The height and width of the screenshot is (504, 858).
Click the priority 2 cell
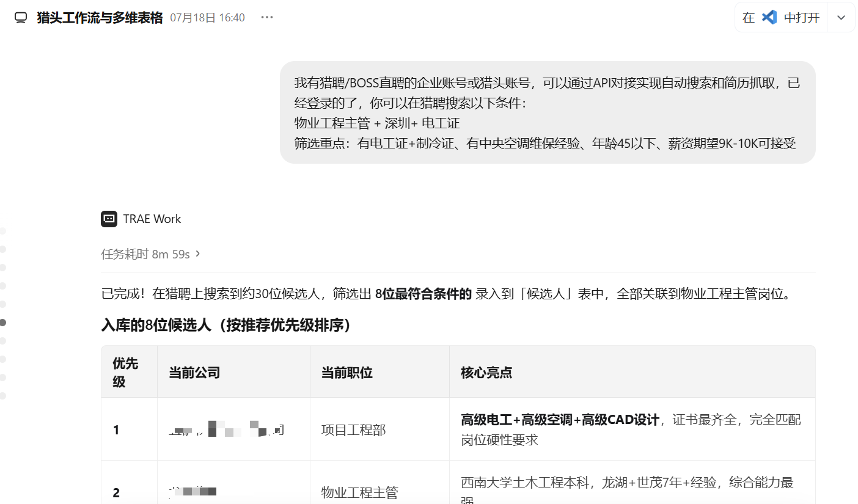tap(130, 483)
